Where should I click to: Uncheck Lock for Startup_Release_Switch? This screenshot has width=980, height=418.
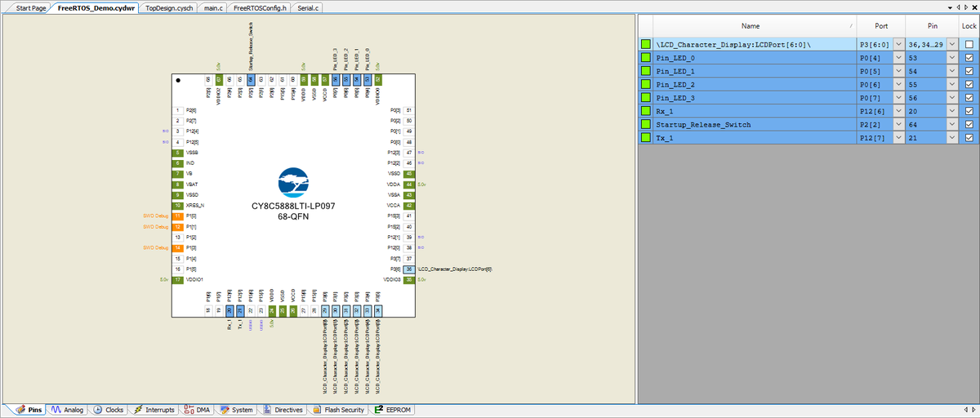coord(969,124)
